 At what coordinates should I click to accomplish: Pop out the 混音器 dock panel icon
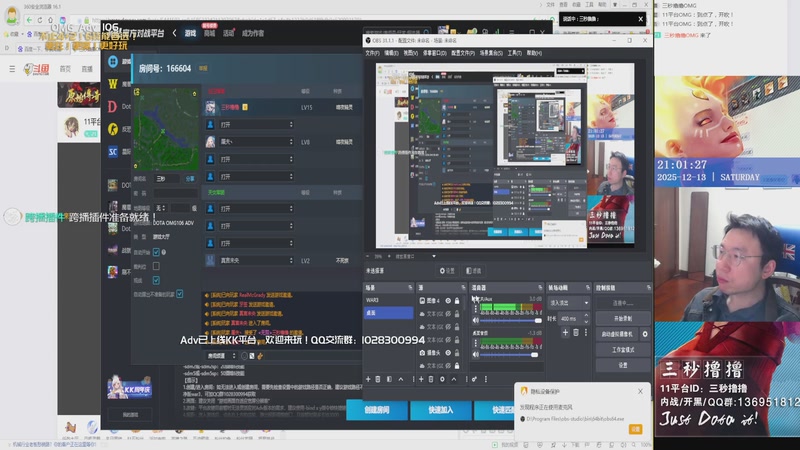coord(540,288)
